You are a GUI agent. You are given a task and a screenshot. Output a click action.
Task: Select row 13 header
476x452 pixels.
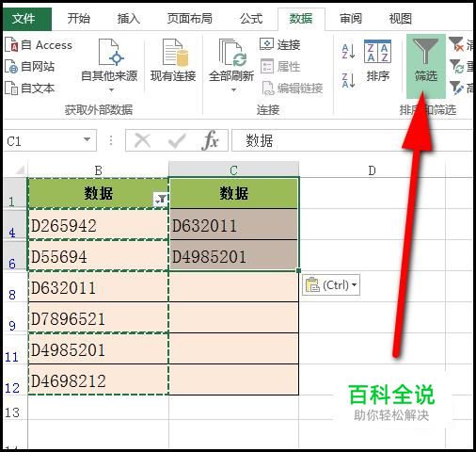pos(15,408)
